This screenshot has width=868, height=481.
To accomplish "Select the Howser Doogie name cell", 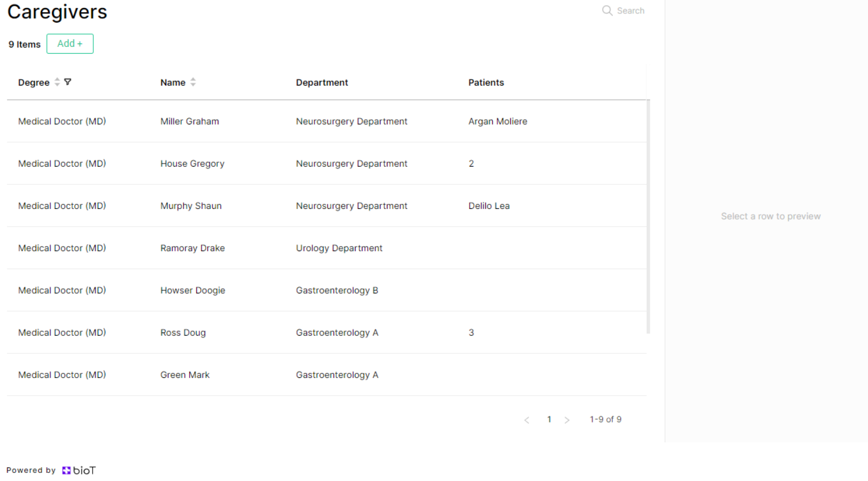I will [x=193, y=291].
